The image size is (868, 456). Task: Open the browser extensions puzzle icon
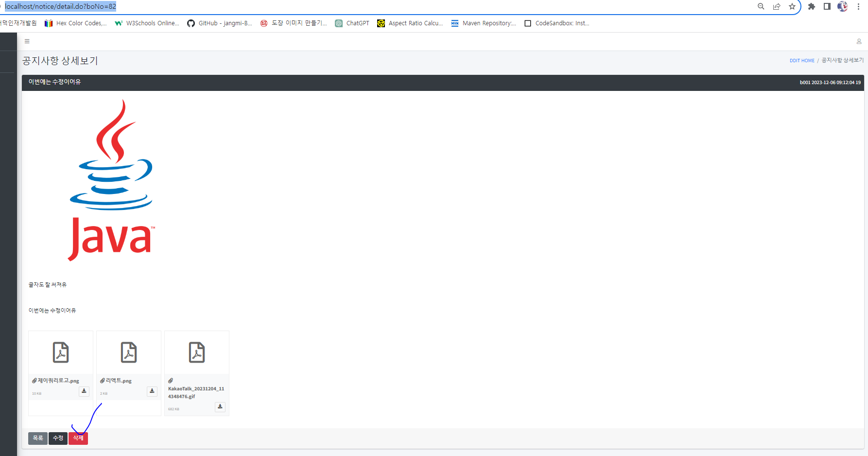tap(812, 6)
